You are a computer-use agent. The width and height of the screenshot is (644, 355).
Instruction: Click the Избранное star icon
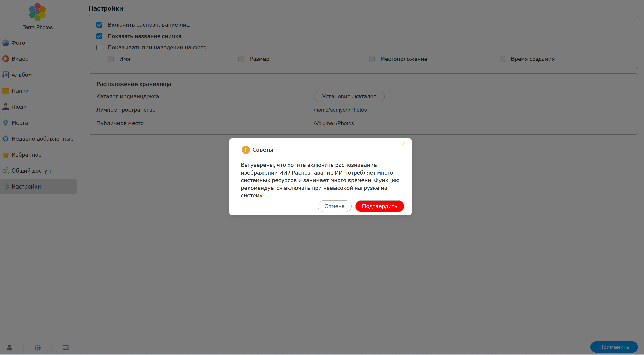click(x=6, y=155)
